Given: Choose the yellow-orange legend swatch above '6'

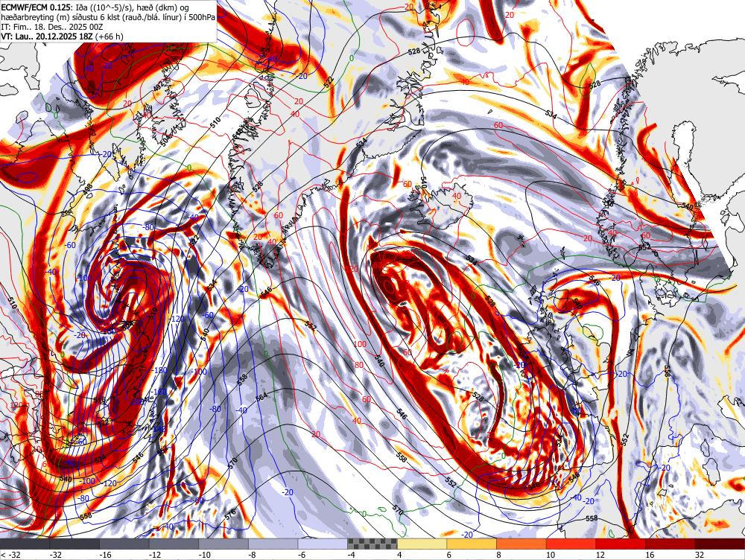Looking at the screenshot, I should [472, 544].
